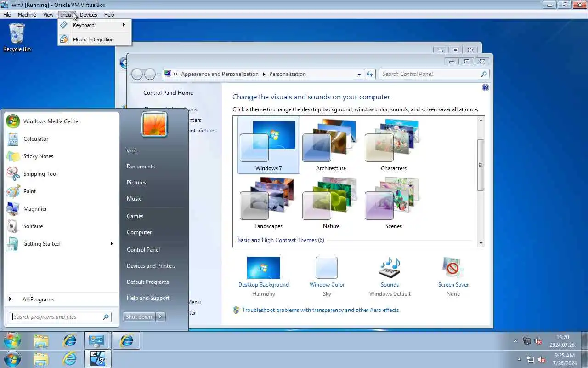Click the user account flower picture
The height and width of the screenshot is (368, 588).
pos(154,124)
